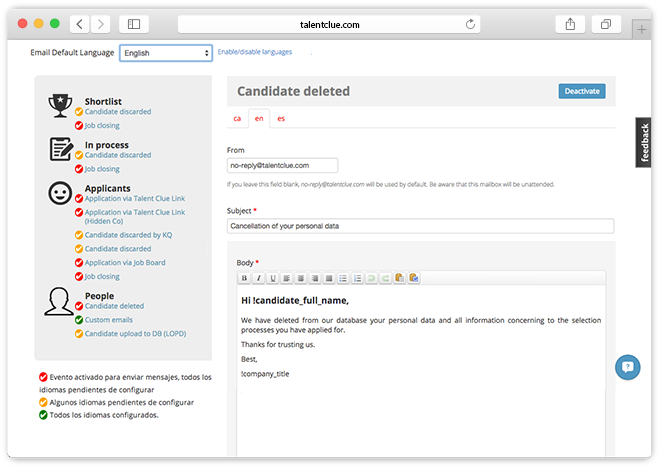Click the Safari share icon

[x=570, y=23]
